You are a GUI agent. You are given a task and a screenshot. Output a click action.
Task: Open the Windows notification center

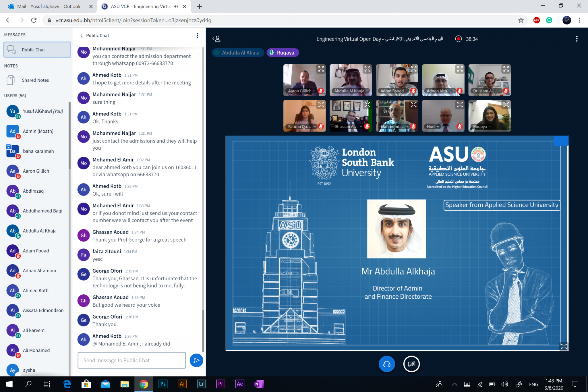[575, 384]
